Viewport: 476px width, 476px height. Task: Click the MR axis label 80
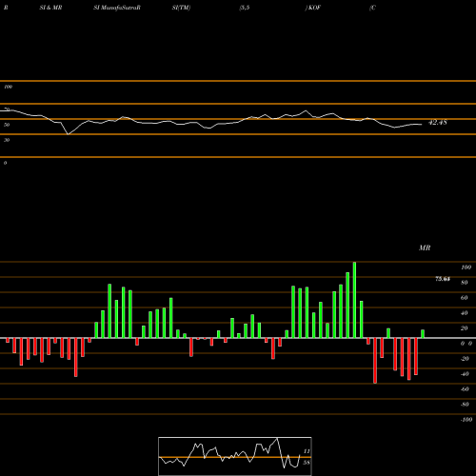465,283
